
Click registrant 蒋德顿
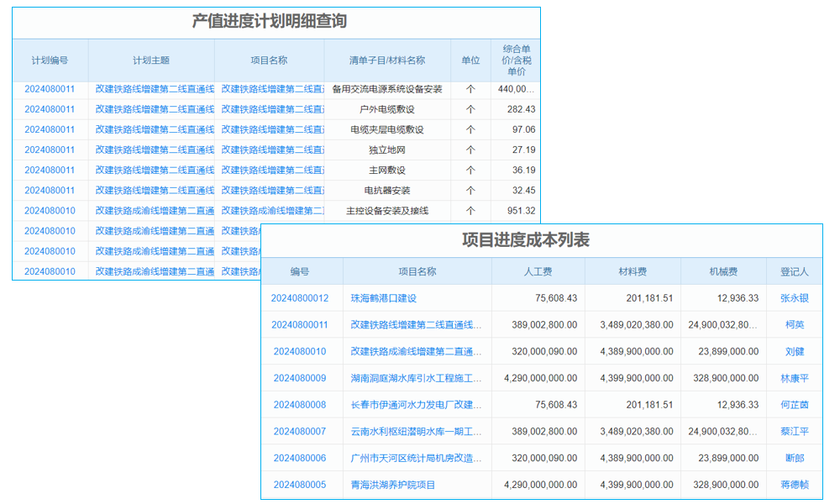tap(794, 485)
